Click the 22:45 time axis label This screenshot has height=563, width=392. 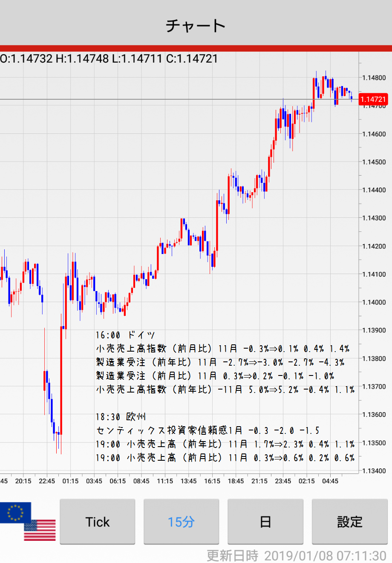pos(47,481)
